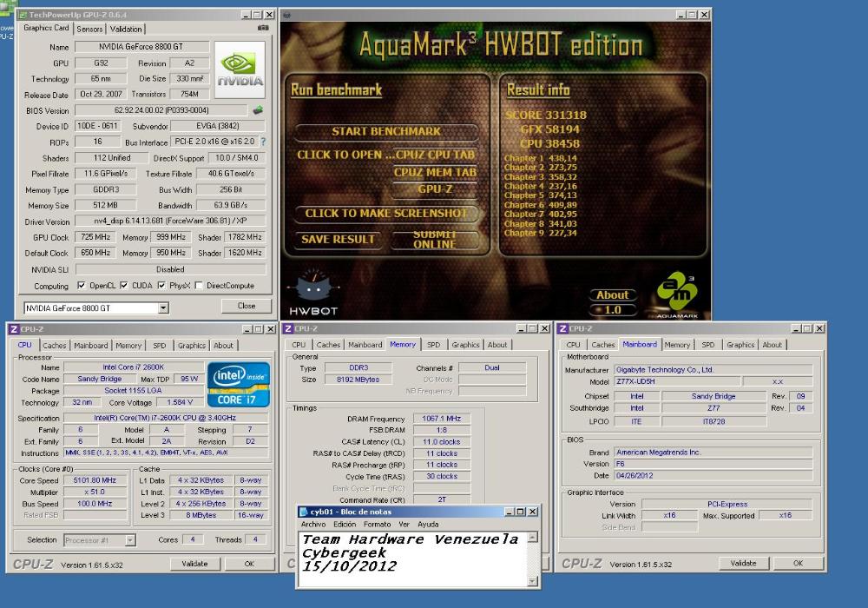Click the motherboard model Z77X-UD5H
The image size is (868, 608).
pos(677,381)
